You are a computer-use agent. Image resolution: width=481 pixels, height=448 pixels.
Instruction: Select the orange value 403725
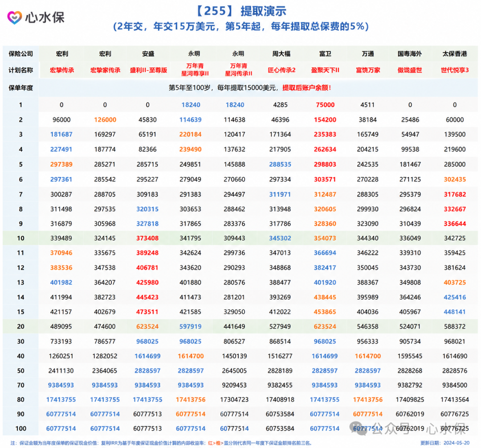click(x=455, y=283)
